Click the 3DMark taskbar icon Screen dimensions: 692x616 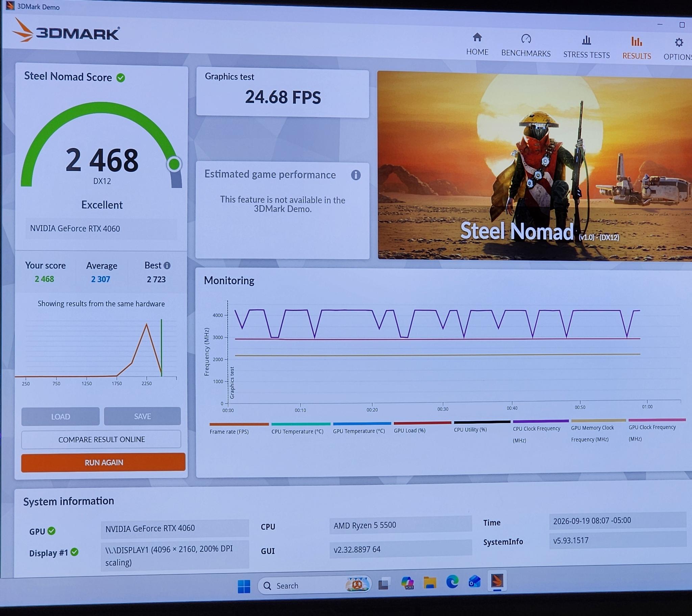click(x=497, y=581)
